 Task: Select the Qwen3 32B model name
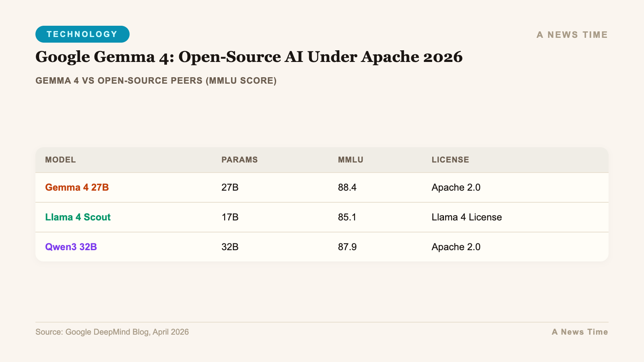[71, 247]
